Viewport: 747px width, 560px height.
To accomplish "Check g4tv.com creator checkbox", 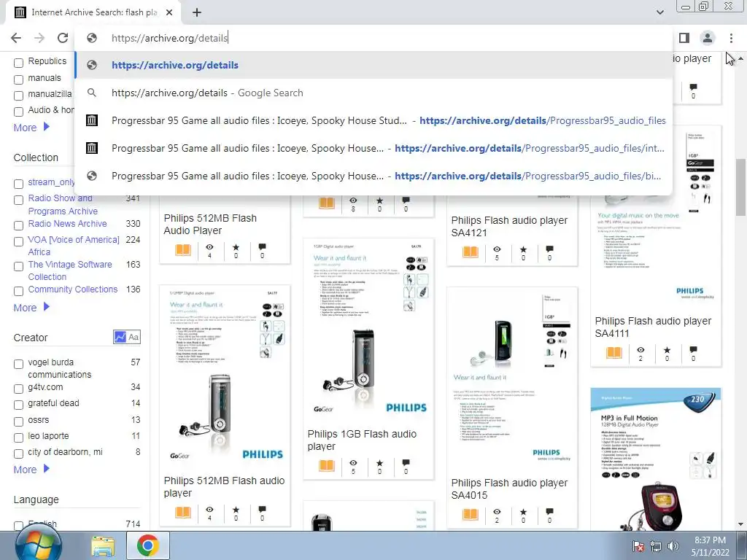I will click(18, 389).
